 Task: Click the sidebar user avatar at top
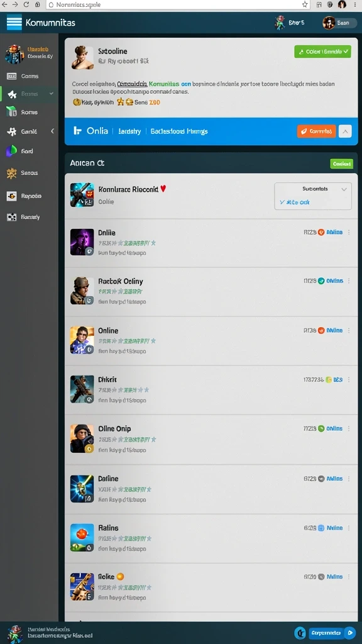tap(14, 54)
